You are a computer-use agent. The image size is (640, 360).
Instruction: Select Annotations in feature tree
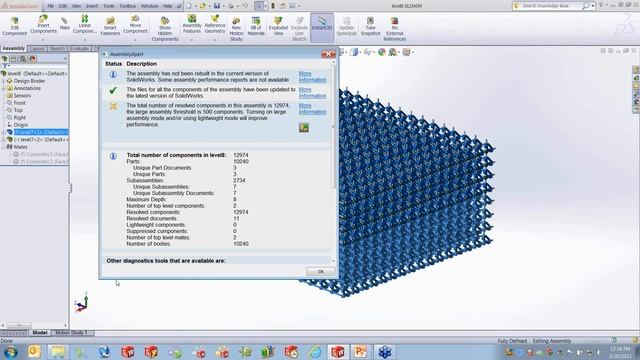pyautogui.click(x=27, y=88)
